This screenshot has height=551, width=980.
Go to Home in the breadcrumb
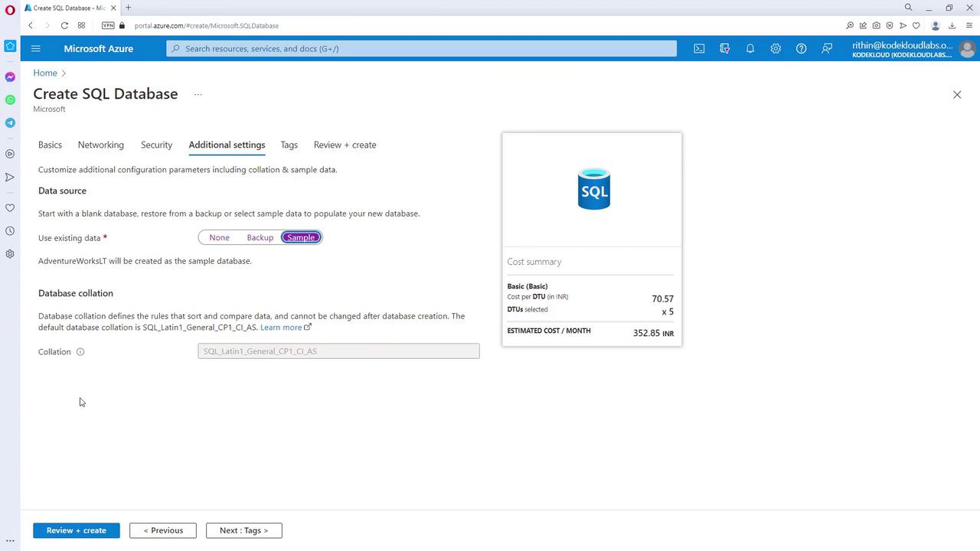pos(45,73)
